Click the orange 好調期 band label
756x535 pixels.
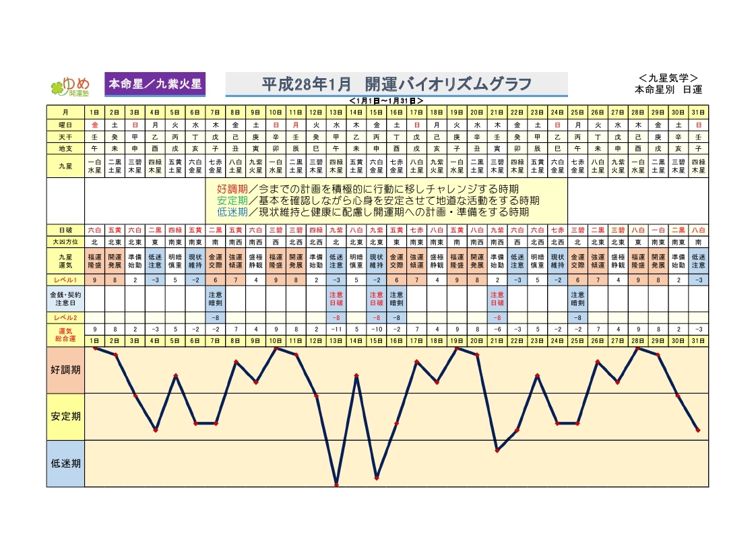pyautogui.click(x=65, y=370)
